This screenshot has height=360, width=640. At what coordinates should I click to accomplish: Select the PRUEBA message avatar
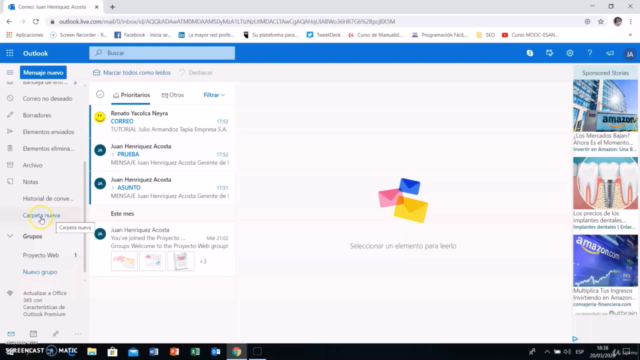pyautogui.click(x=100, y=150)
